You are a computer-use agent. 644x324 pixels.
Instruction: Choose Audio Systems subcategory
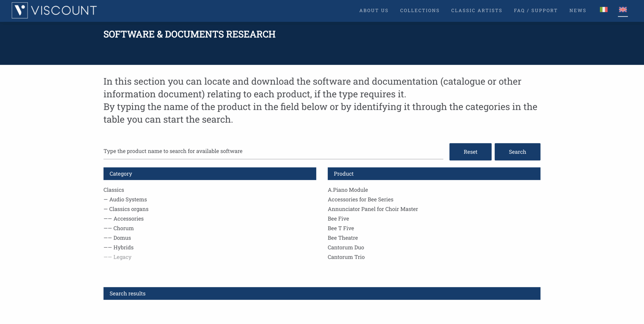click(x=128, y=200)
